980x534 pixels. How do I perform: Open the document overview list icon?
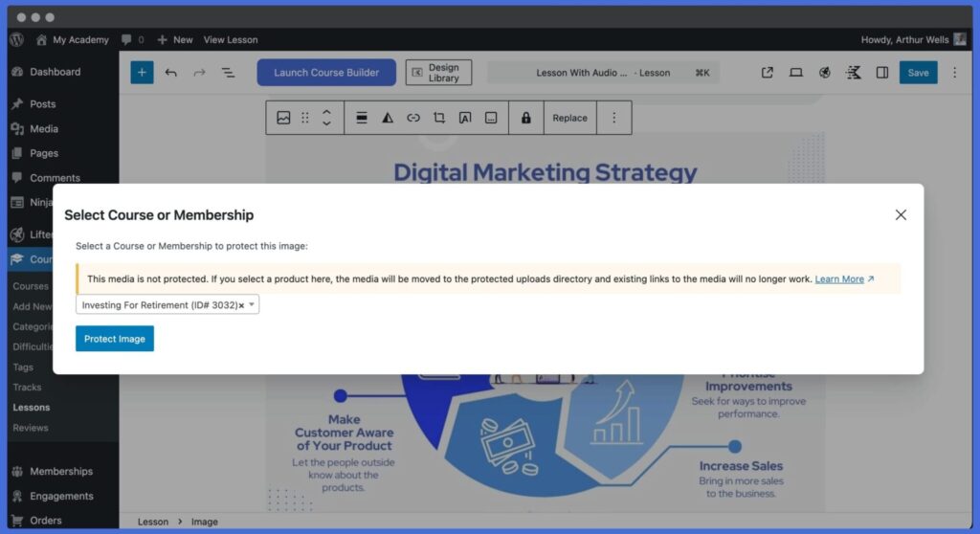point(228,73)
